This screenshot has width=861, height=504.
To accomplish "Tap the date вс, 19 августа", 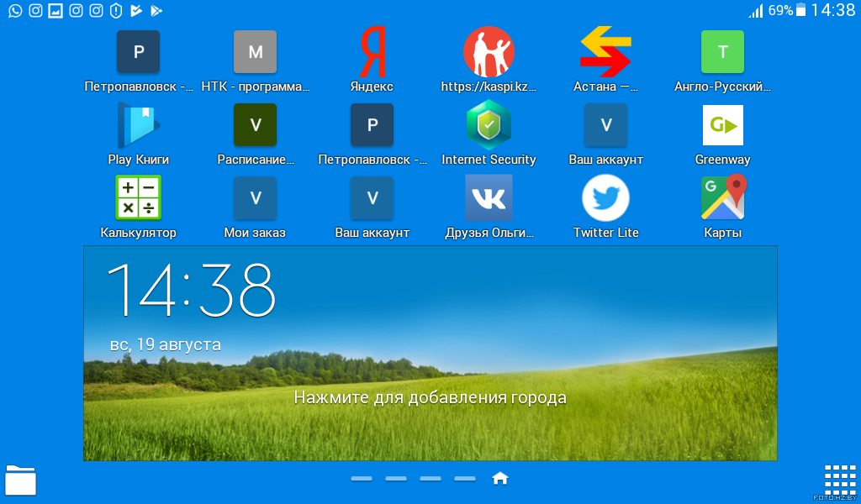I will (x=166, y=345).
